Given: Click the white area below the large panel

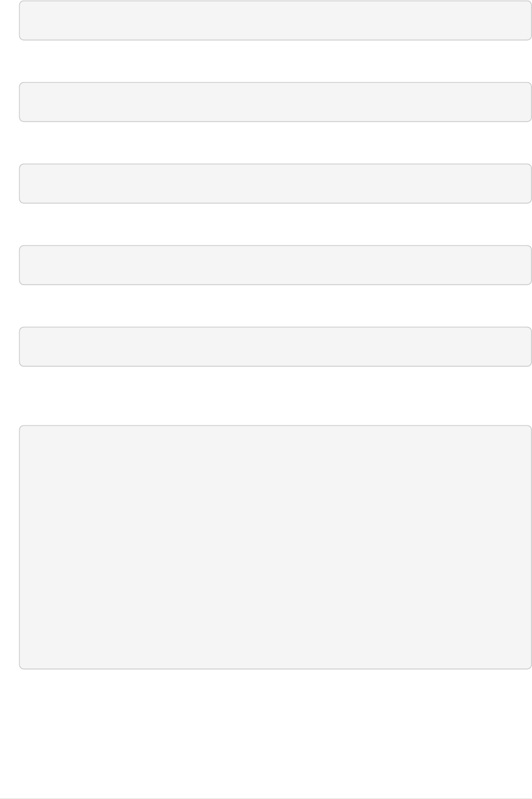Looking at the screenshot, I should (x=275, y=733).
